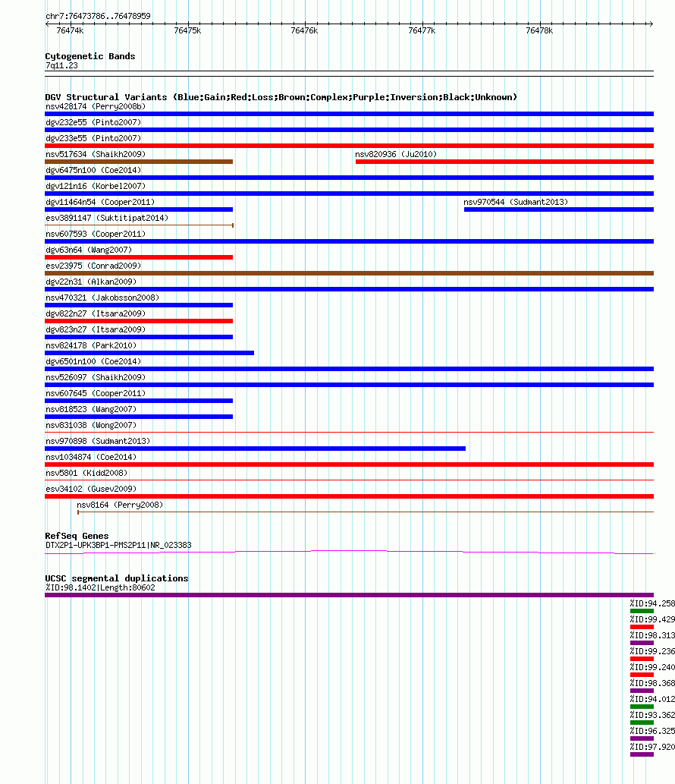
Task: Click the nsv8164 (Perry2008) label
Action: [120, 506]
